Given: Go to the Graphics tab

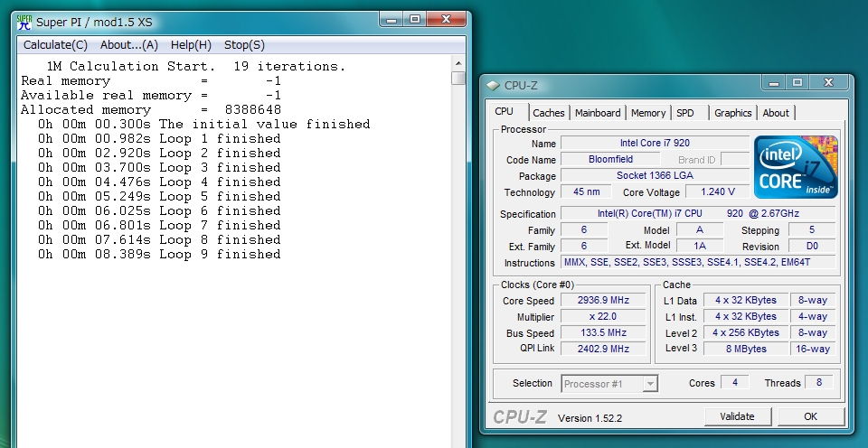Looking at the screenshot, I should [x=732, y=113].
